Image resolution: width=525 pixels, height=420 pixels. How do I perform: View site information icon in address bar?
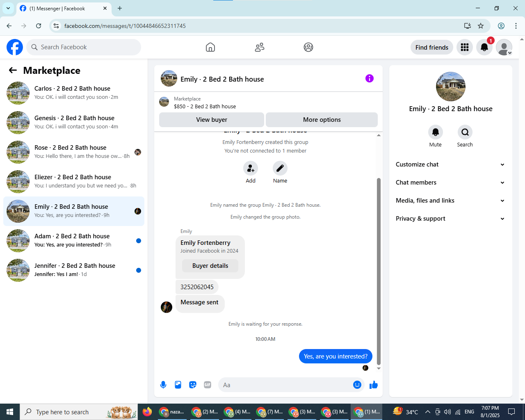point(56,26)
